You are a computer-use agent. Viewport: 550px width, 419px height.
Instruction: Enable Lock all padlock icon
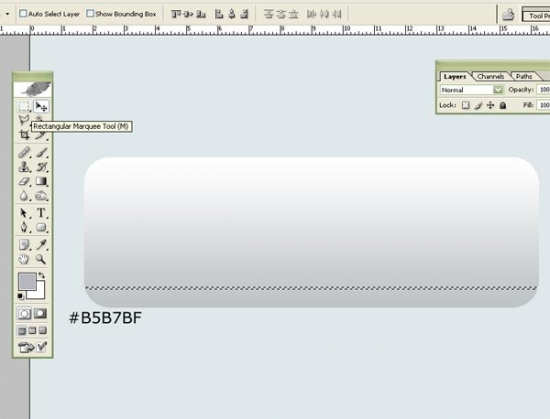pos(503,105)
